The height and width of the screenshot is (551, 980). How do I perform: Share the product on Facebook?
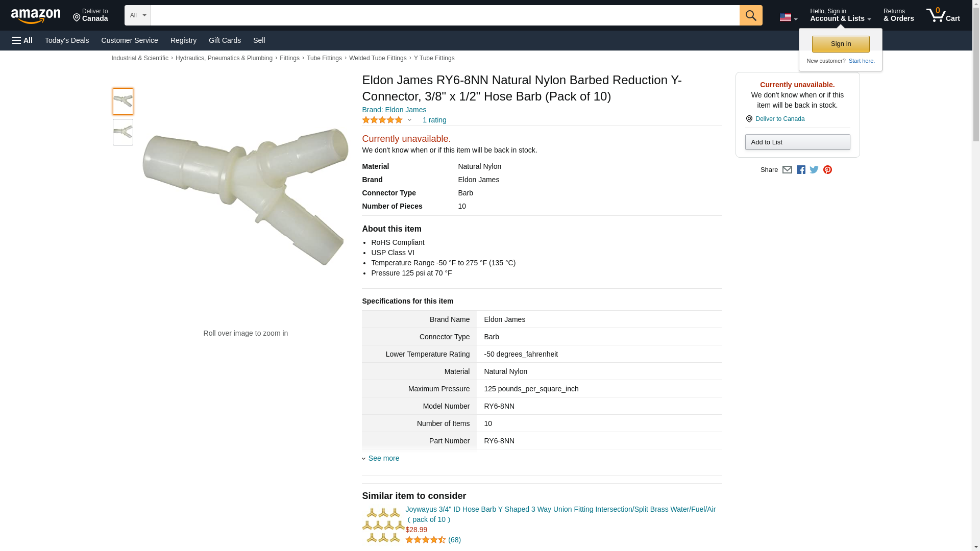click(801, 170)
